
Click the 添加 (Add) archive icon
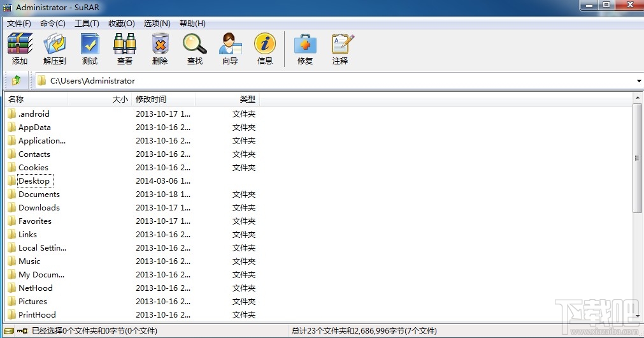20,48
